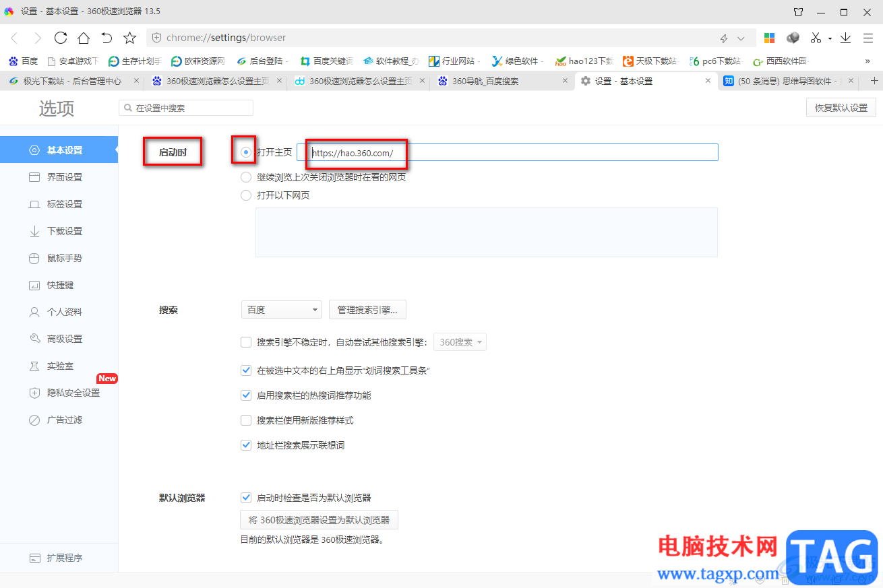Click the 在设置中搜索 search field

click(186, 108)
